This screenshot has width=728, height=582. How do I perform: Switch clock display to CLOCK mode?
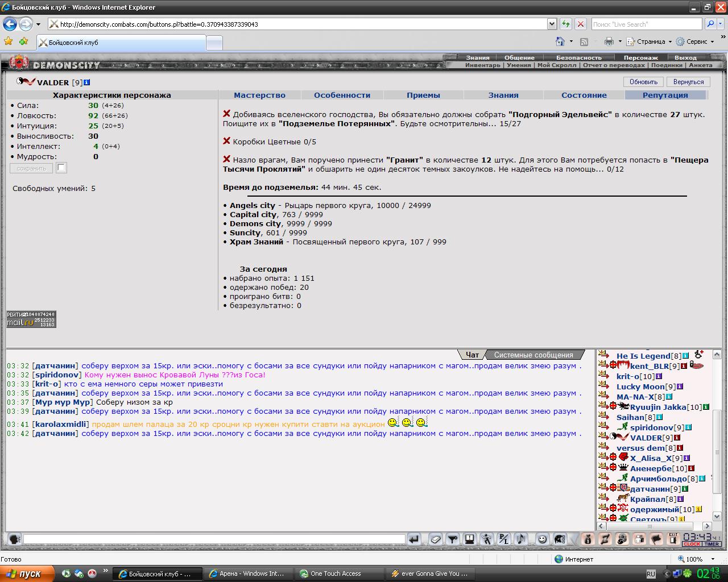692,544
